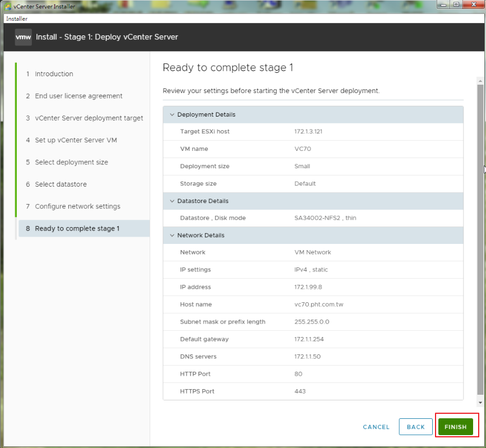Click the vCenter Server Installer title bar icon
The image size is (486, 448).
[x=7, y=6]
